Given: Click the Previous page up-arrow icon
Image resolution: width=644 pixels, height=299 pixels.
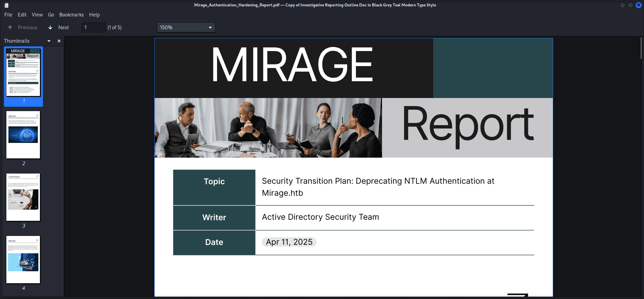Looking at the screenshot, I should point(10,28).
